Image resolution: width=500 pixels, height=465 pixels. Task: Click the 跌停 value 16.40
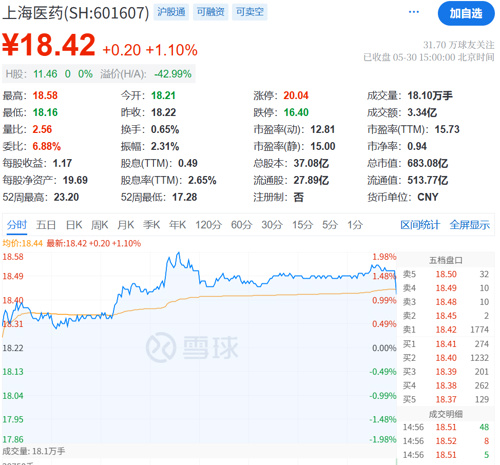[296, 112]
